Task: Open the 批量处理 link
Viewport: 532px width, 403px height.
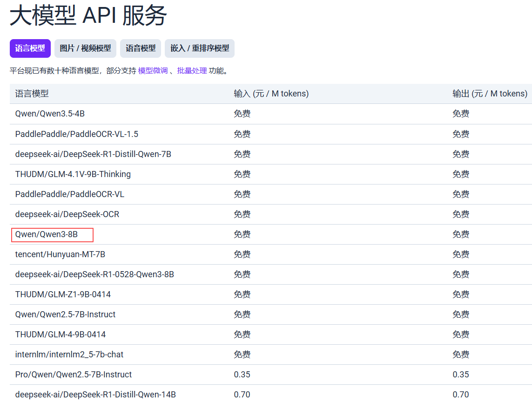Action: click(192, 71)
